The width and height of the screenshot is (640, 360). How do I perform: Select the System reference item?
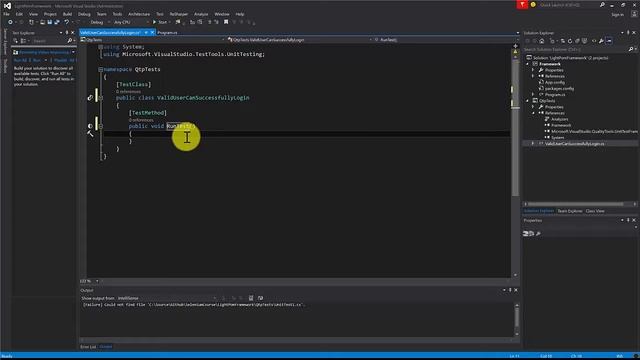click(x=557, y=138)
